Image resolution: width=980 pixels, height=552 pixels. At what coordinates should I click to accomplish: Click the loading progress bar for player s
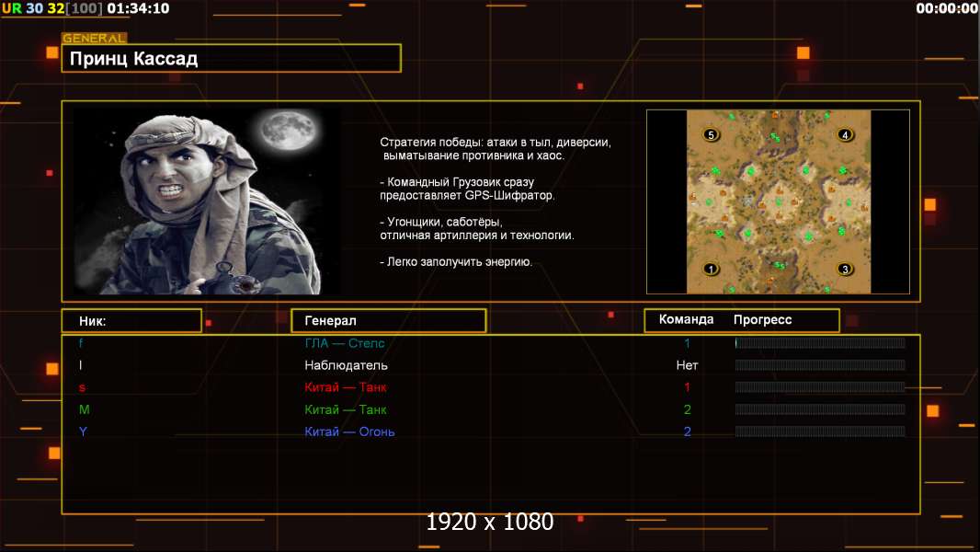point(820,387)
